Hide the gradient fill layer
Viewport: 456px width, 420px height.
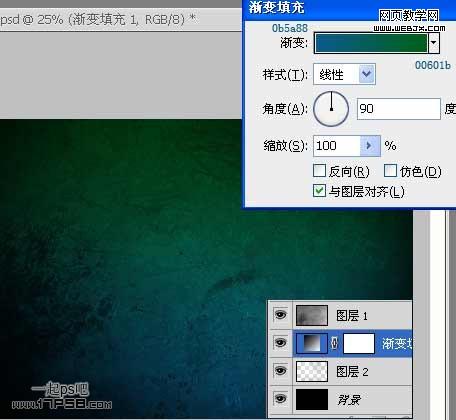(x=280, y=343)
